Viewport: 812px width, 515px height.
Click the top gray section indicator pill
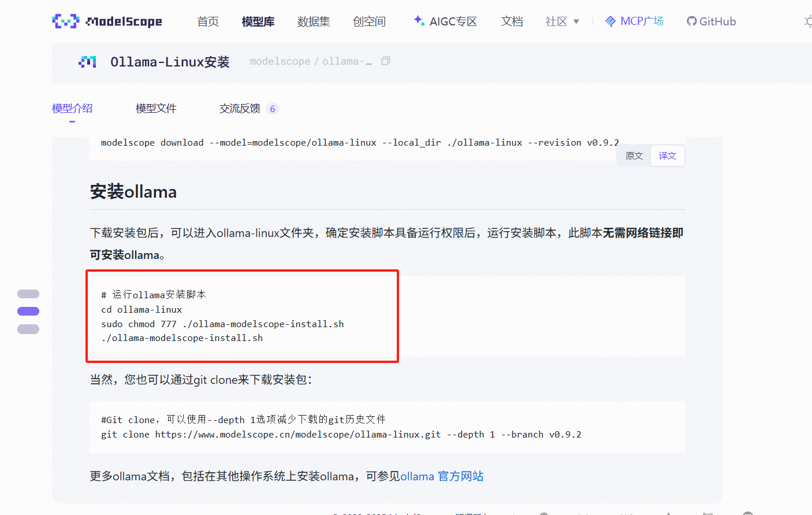coord(28,294)
